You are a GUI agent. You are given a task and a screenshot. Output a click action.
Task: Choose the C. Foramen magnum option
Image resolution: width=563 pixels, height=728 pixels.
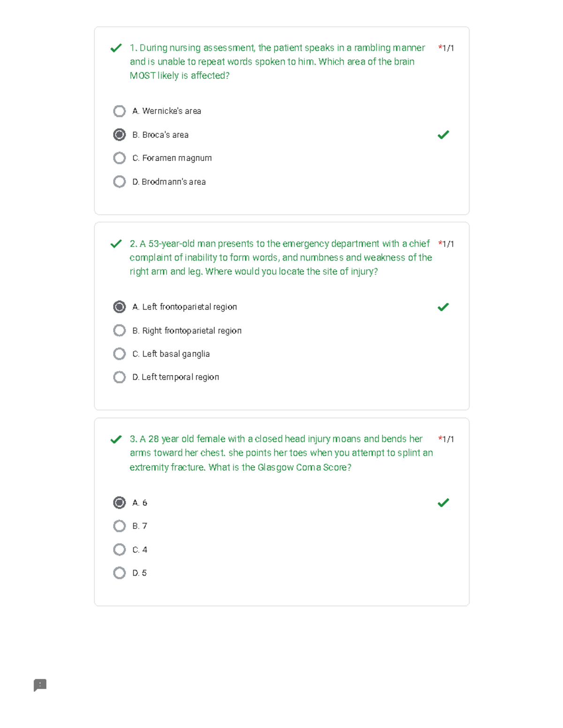tap(120, 158)
